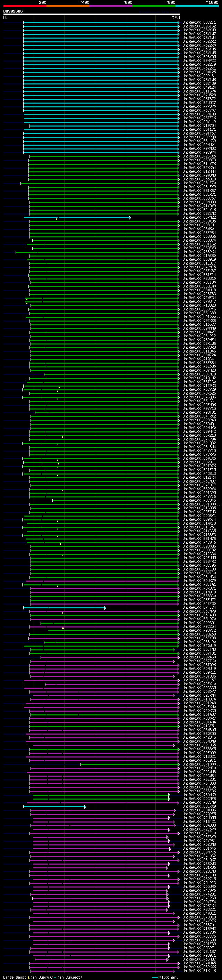Click the purple ~60% identity color band
Screen dimensions: 222x980
point(111,6)
